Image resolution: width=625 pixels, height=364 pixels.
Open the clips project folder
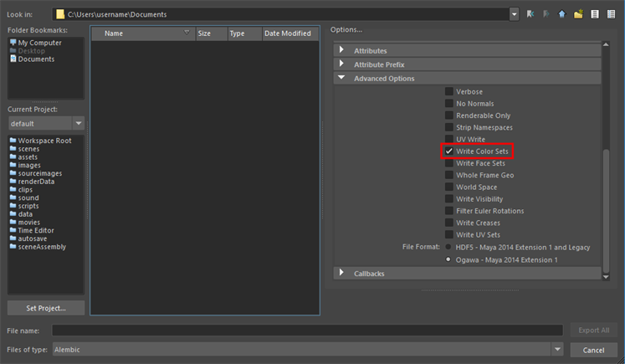pyautogui.click(x=21, y=190)
